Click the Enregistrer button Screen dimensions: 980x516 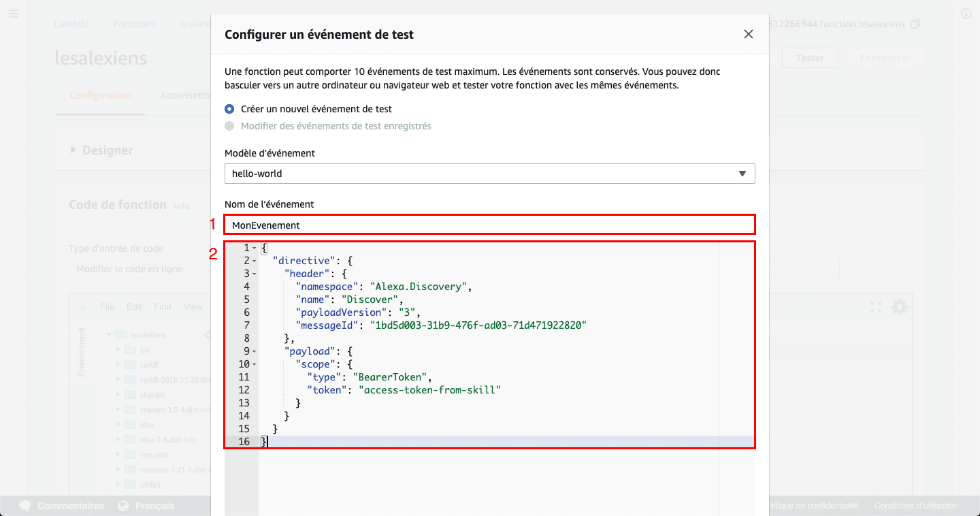click(885, 58)
